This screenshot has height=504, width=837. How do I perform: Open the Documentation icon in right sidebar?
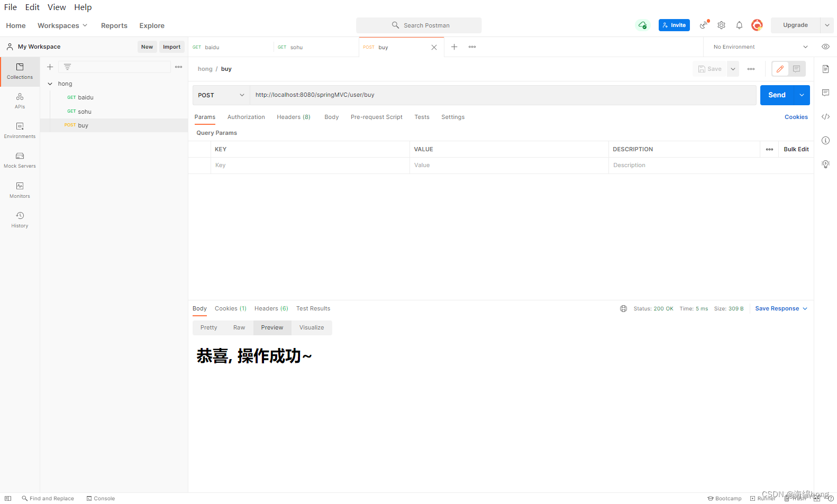[x=825, y=69]
